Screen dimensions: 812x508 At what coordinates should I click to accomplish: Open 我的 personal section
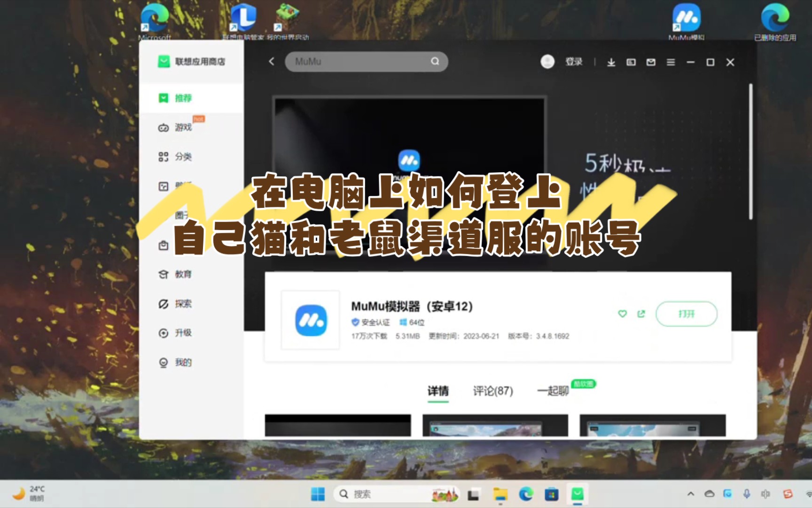(183, 362)
